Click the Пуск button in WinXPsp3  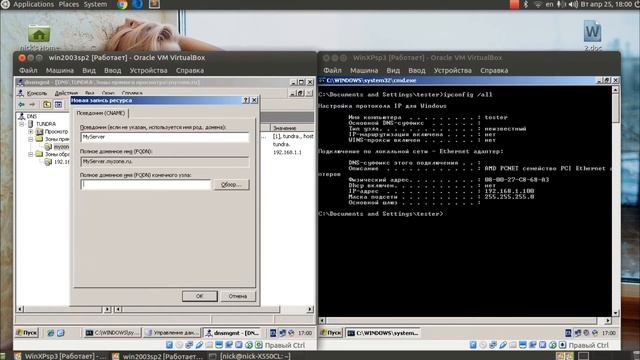(x=331, y=333)
